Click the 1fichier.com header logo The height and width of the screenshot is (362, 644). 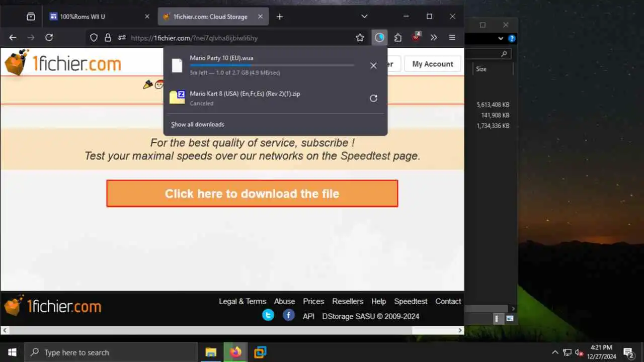63,63
